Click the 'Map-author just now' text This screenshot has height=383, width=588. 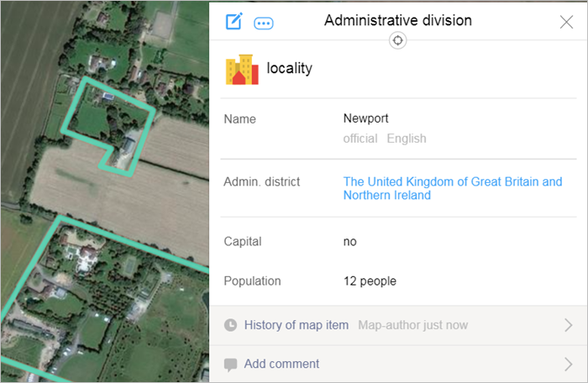pos(412,325)
